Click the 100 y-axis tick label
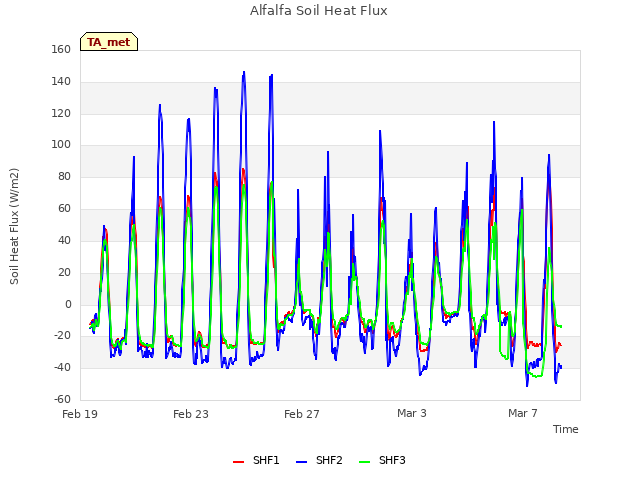This screenshot has height=480, width=640. pyautogui.click(x=61, y=145)
